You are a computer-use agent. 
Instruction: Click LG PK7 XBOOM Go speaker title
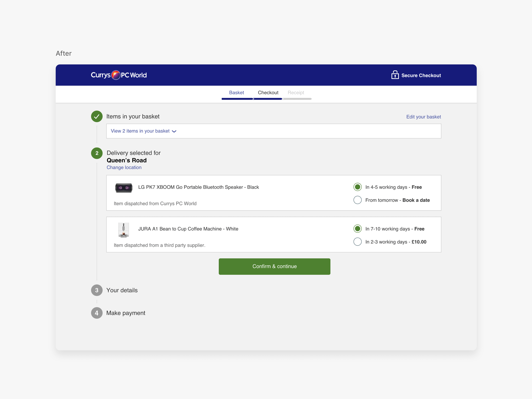(x=198, y=187)
